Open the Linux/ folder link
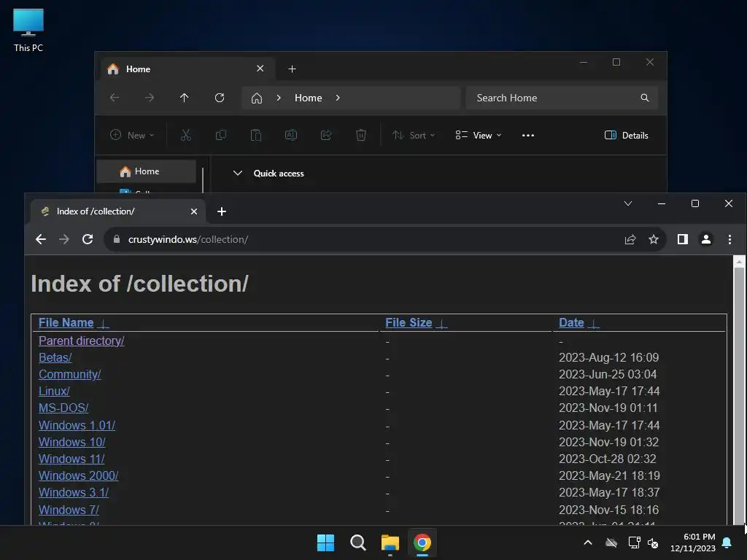747x560 pixels. point(54,392)
